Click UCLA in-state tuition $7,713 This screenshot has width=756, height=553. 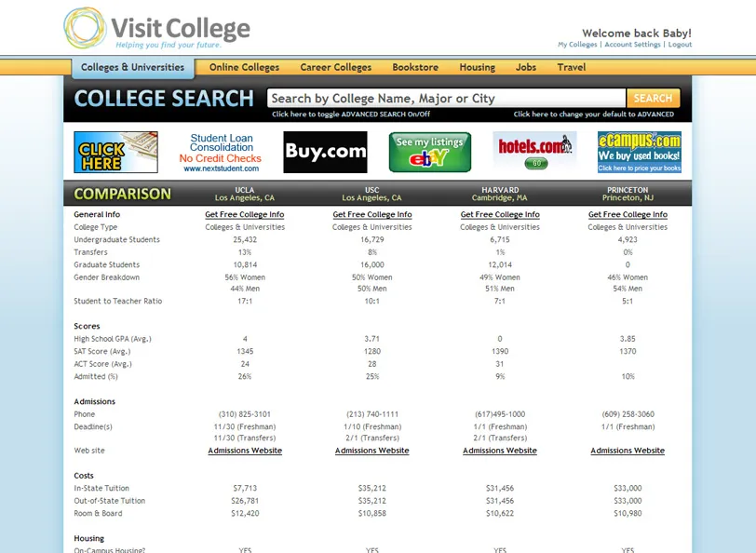[x=245, y=489]
